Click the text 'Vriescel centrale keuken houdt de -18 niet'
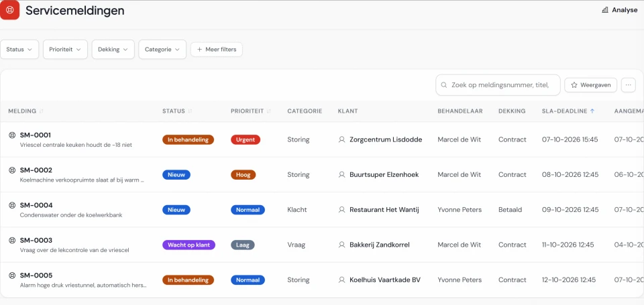 tap(76, 145)
